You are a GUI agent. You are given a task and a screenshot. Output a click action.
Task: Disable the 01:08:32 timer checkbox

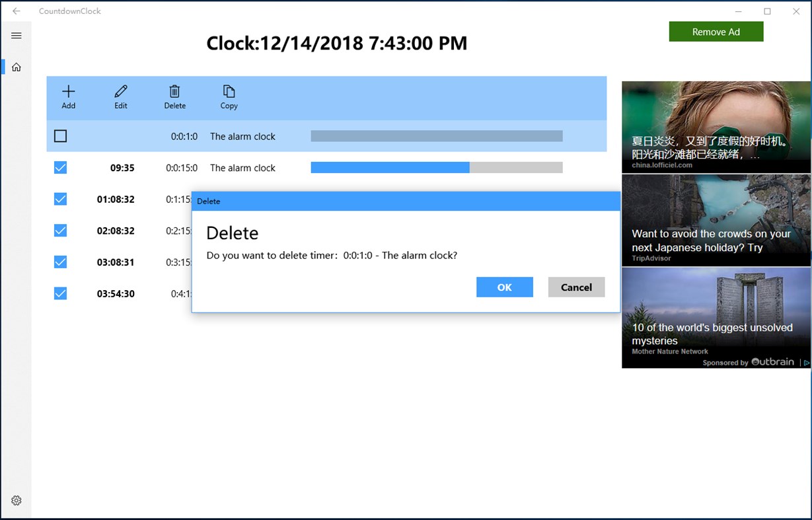tap(60, 199)
